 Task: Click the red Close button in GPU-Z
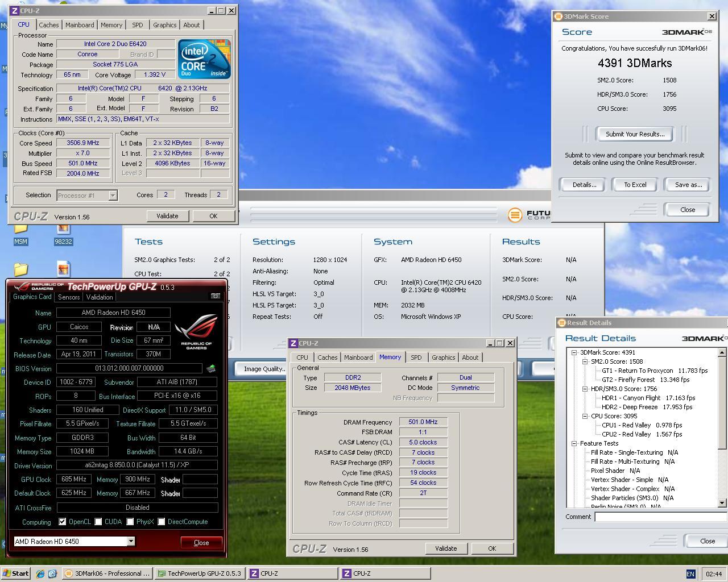point(201,543)
